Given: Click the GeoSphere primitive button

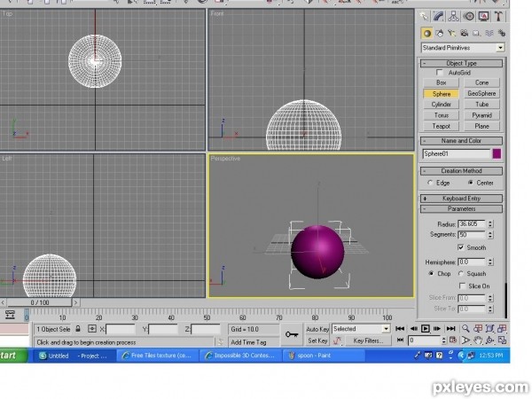Looking at the screenshot, I should (x=481, y=94).
